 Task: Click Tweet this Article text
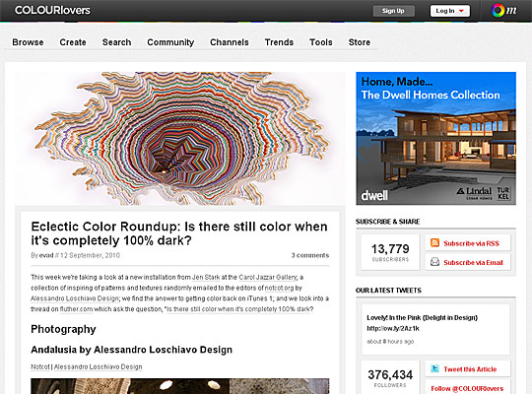coord(470,369)
